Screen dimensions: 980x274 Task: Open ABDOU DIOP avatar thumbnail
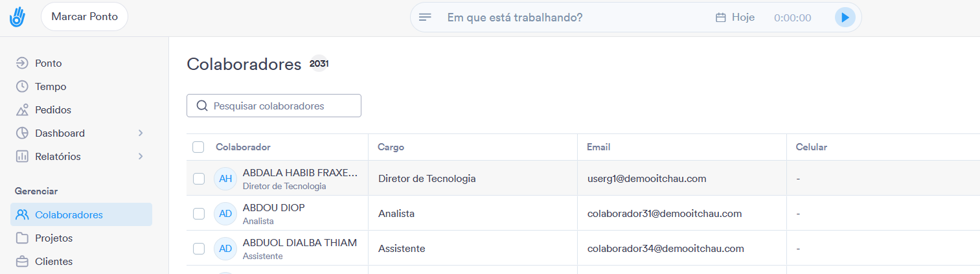tap(225, 214)
